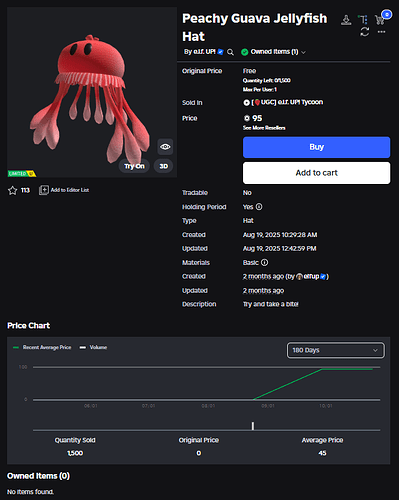The height and width of the screenshot is (500, 399).
Task: Click the 'No items found.' text
Action: (30, 492)
